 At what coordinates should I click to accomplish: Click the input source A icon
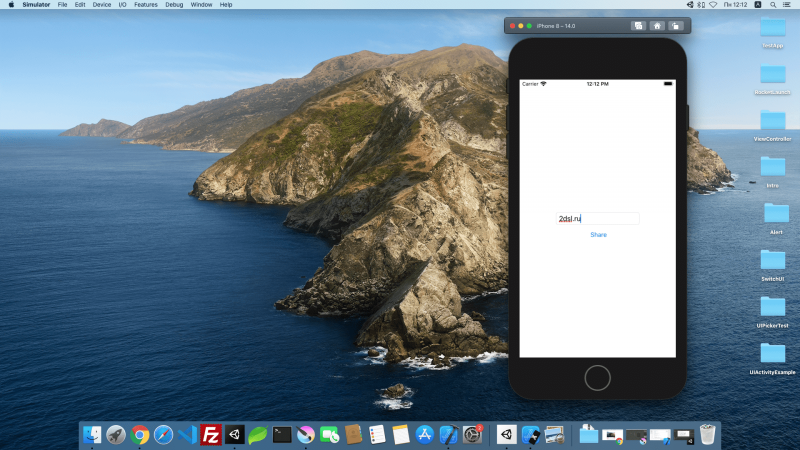pos(758,5)
